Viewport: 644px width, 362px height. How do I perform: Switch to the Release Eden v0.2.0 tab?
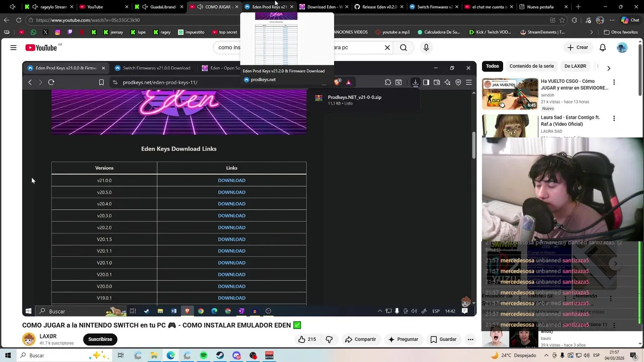[x=379, y=7]
